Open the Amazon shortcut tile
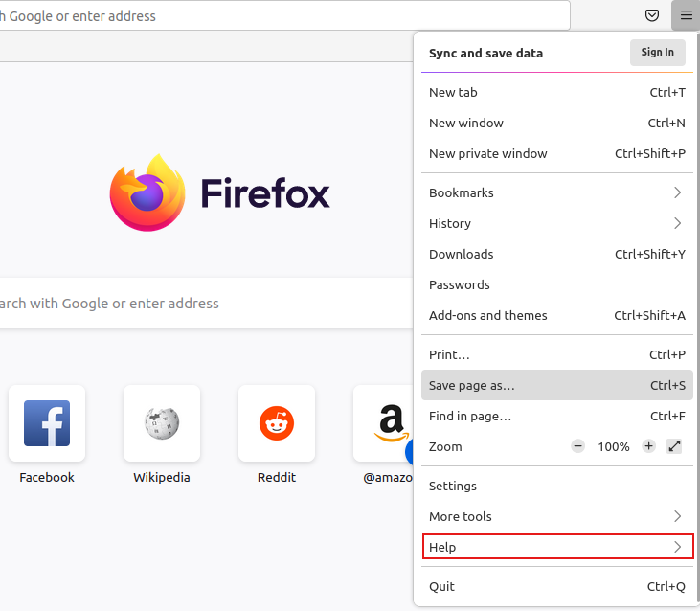Viewport: 700px width, 611px height. (x=383, y=423)
